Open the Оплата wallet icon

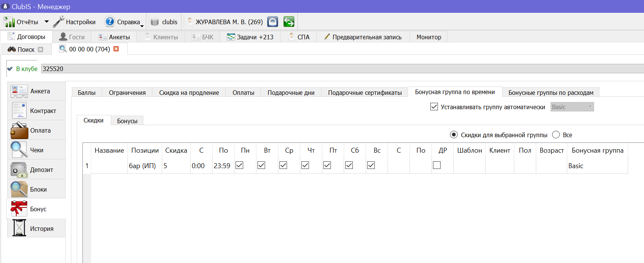(19, 130)
